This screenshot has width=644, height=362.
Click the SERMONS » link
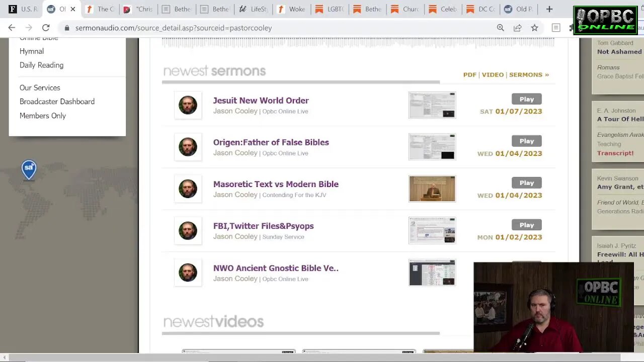[529, 74]
